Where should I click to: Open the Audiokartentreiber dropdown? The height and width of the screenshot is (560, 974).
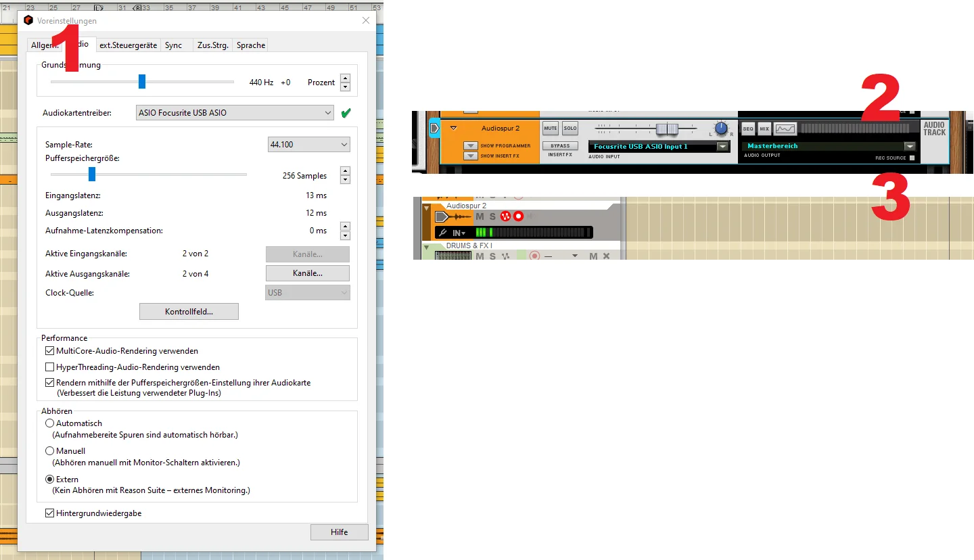[x=235, y=113]
